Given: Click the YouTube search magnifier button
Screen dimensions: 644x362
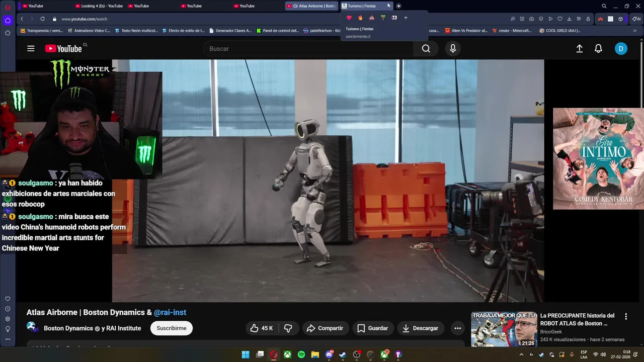Looking at the screenshot, I should (426, 49).
